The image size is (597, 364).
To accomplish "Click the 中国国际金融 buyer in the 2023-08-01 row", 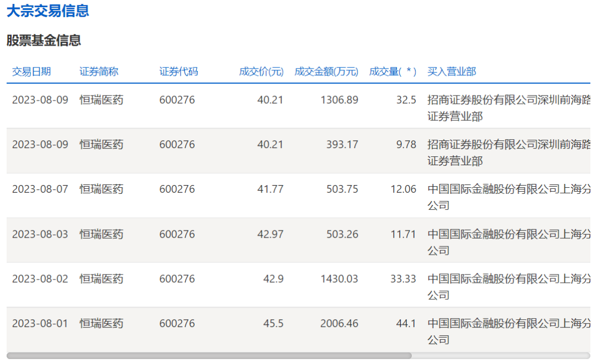I will point(509,331).
